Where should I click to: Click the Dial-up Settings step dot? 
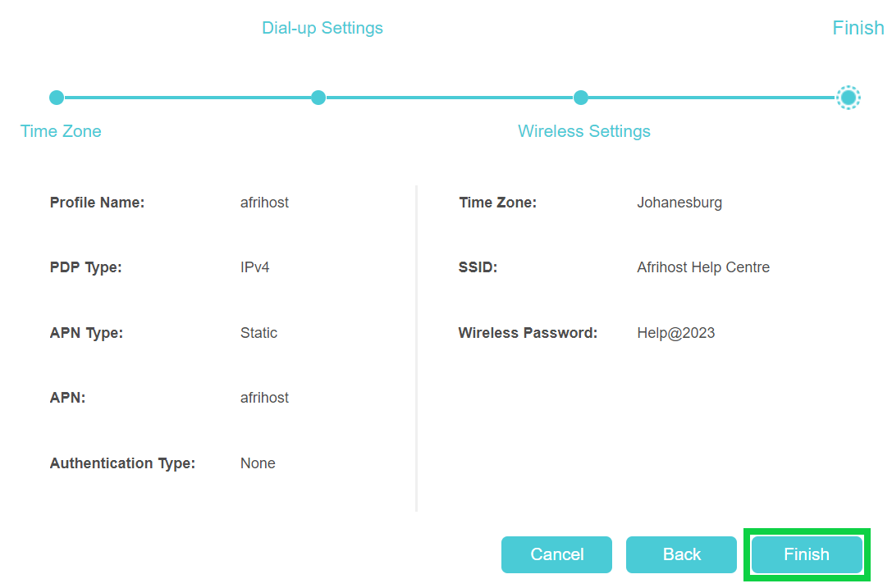tap(318, 98)
